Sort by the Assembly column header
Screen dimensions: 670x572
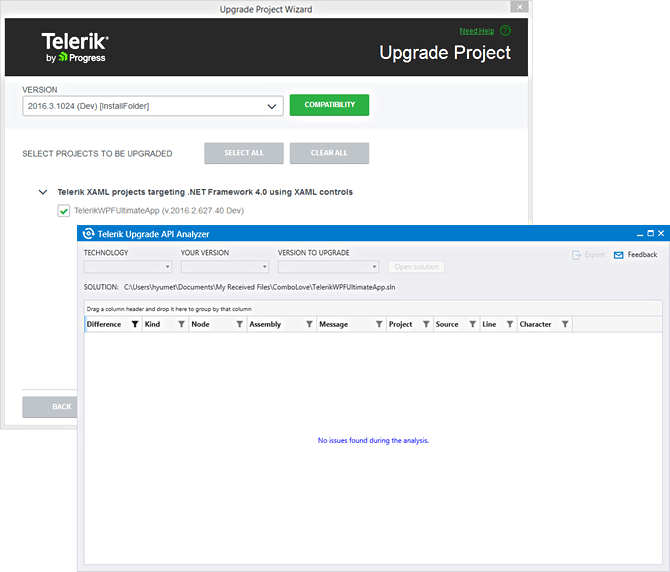[x=265, y=324]
